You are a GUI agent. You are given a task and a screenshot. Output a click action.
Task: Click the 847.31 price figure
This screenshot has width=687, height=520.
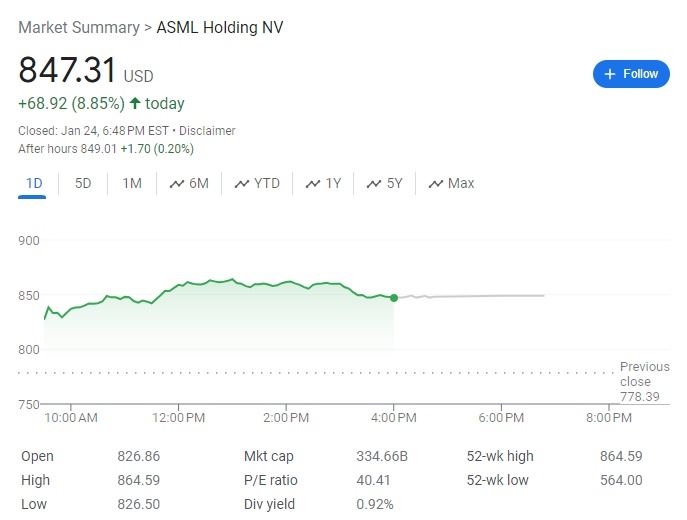click(66, 72)
